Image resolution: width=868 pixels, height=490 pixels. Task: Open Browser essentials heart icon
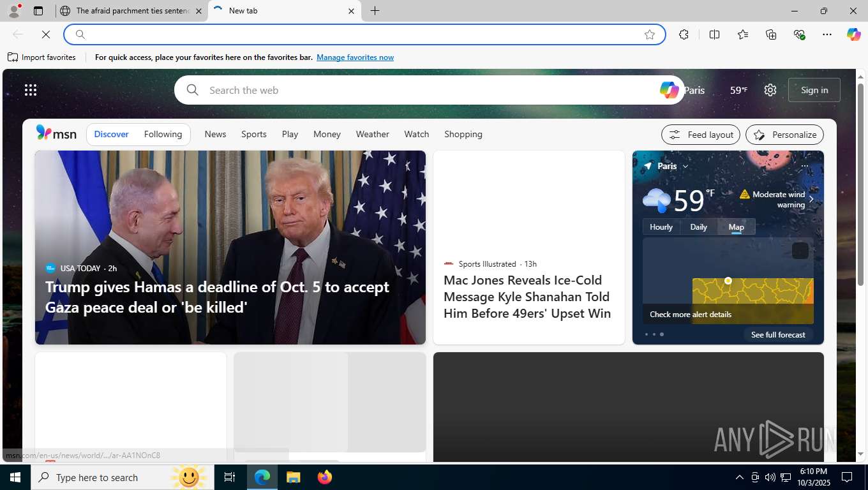click(799, 34)
